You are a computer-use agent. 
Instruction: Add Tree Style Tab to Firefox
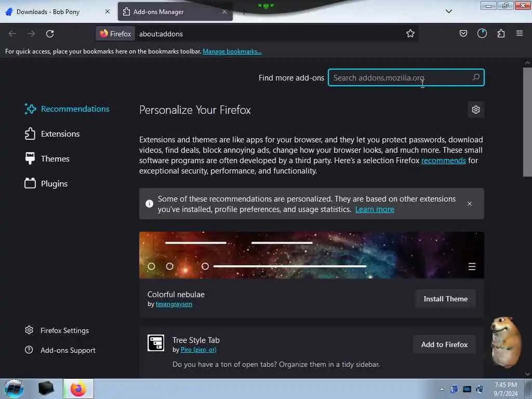click(444, 344)
